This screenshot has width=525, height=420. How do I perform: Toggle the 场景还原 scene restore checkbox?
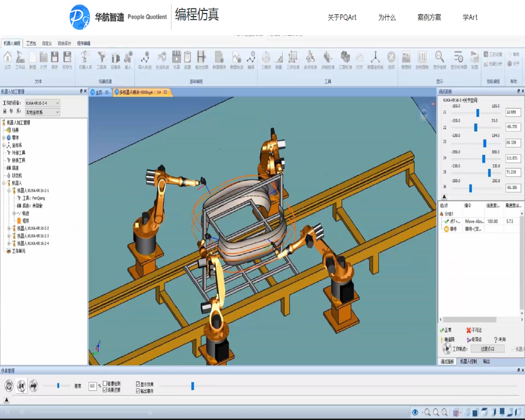tap(105, 390)
